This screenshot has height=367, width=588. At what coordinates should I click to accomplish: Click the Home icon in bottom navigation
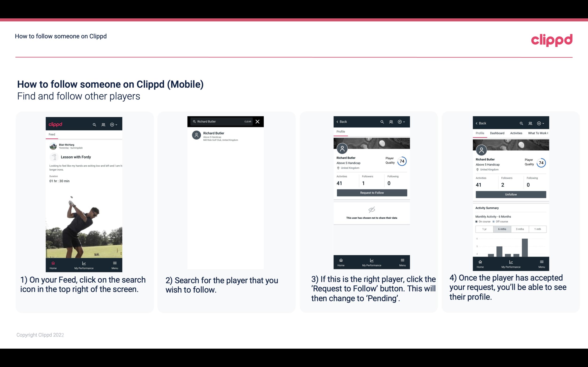point(53,263)
